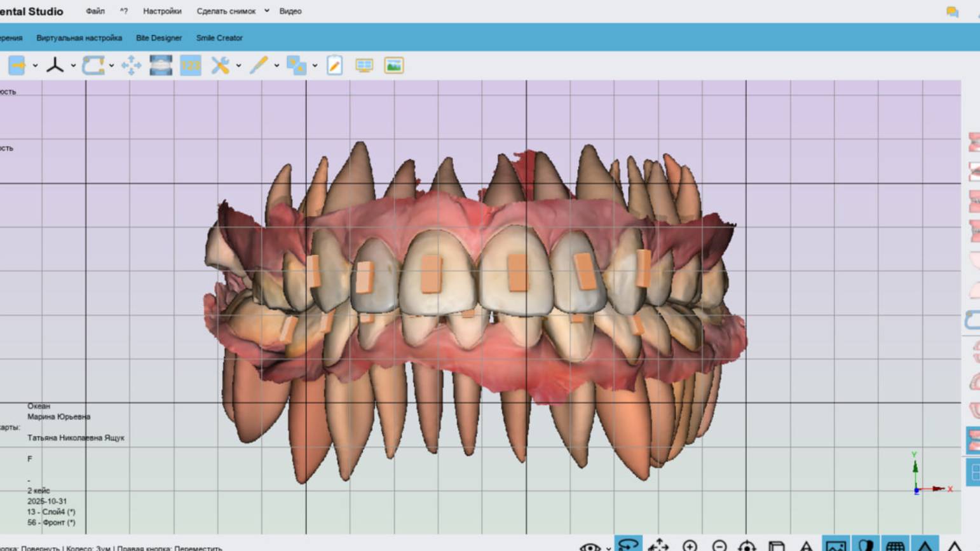This screenshot has width=980, height=551.
Task: Open the clipboard notes icon with pencil
Action: (x=334, y=65)
